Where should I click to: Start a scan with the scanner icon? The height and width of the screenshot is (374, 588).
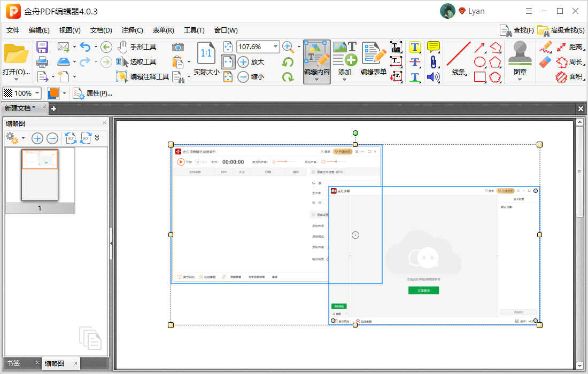pos(64,61)
